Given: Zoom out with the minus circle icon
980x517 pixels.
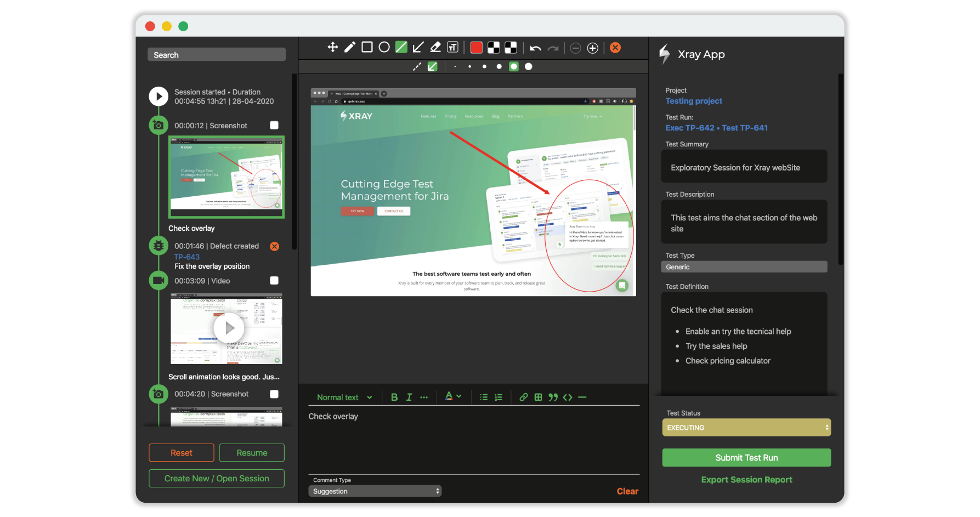Looking at the screenshot, I should [575, 48].
